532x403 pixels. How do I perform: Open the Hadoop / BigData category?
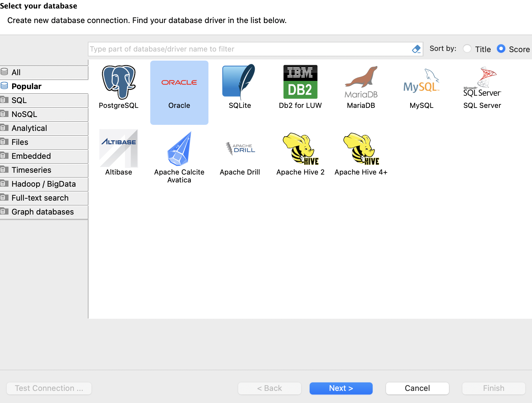click(x=44, y=184)
